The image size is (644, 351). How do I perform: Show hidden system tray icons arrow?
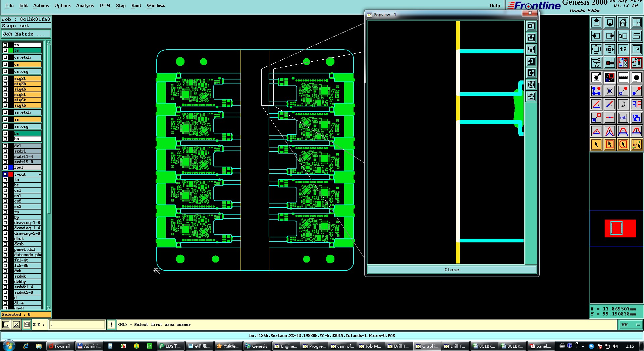tap(583, 346)
